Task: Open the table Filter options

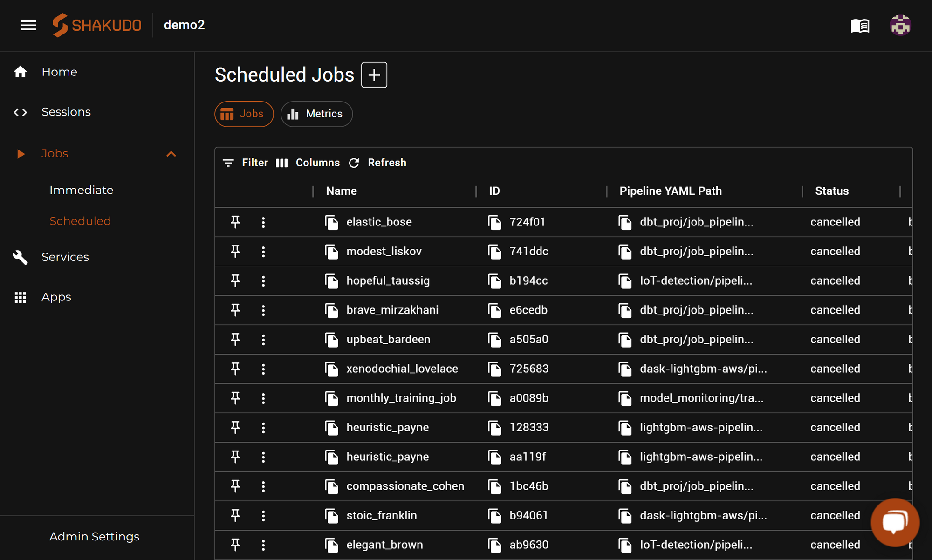Action: click(246, 163)
